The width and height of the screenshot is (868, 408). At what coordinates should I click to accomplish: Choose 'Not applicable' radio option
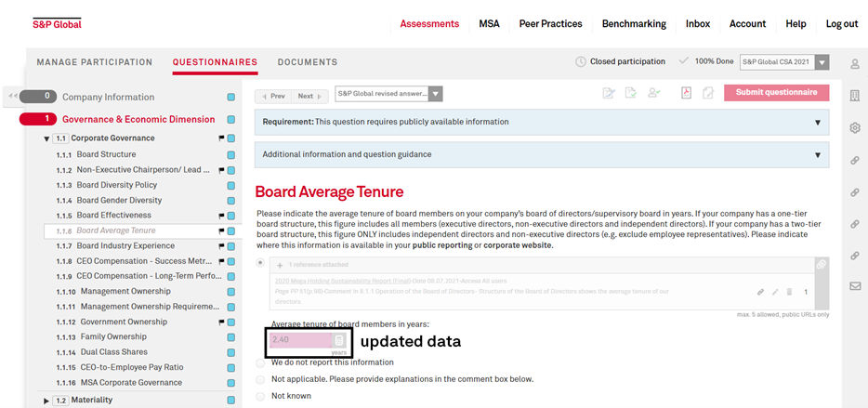[x=260, y=380]
